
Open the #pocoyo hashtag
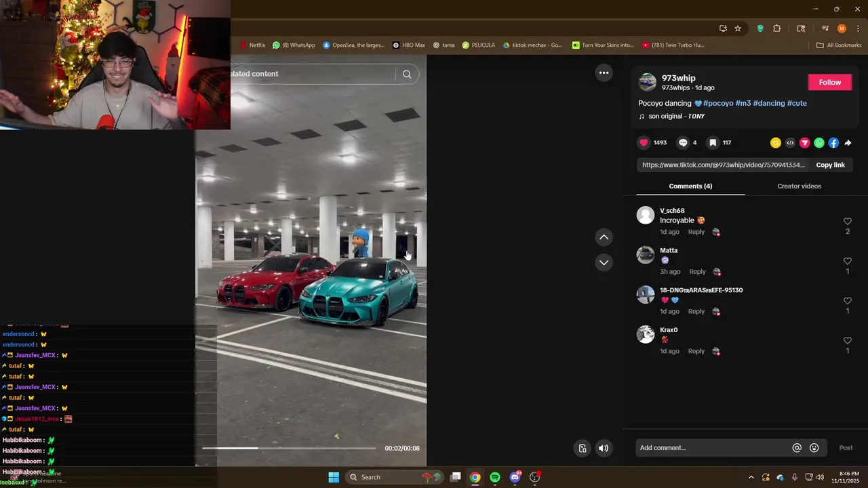click(718, 103)
